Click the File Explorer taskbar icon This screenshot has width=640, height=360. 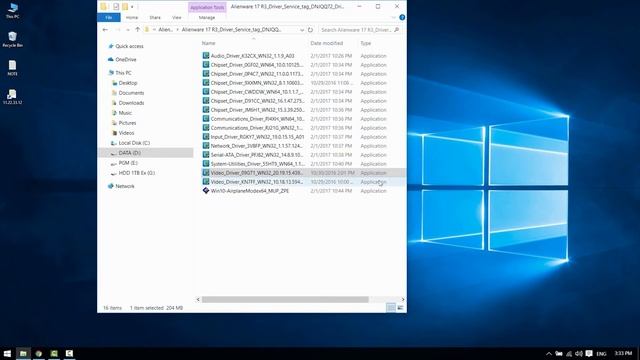[x=23, y=353]
